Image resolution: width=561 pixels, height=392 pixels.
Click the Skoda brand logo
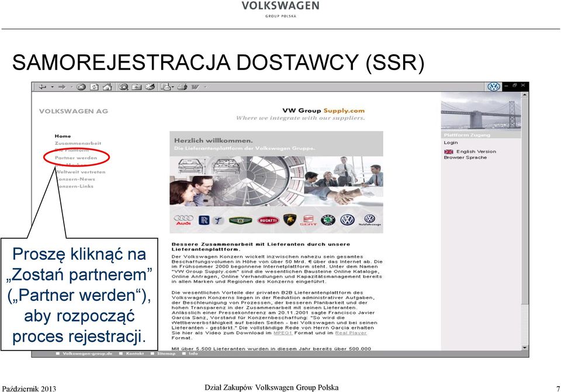click(328, 220)
